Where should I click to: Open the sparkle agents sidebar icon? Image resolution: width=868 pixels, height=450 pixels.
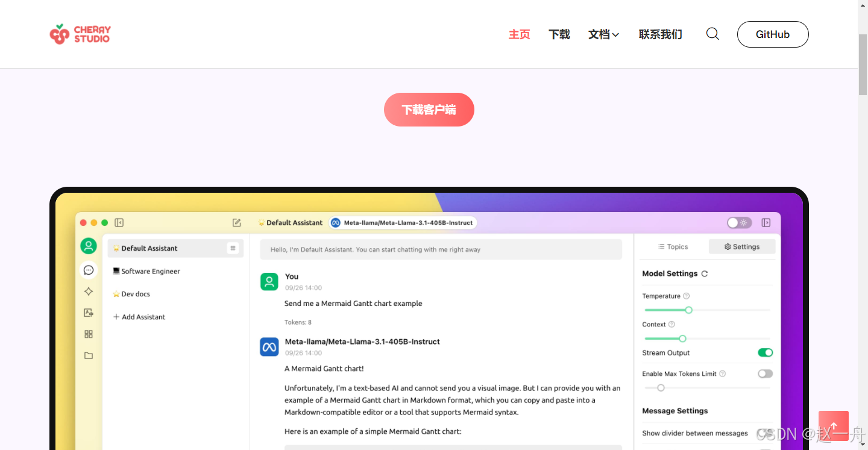pyautogui.click(x=89, y=292)
